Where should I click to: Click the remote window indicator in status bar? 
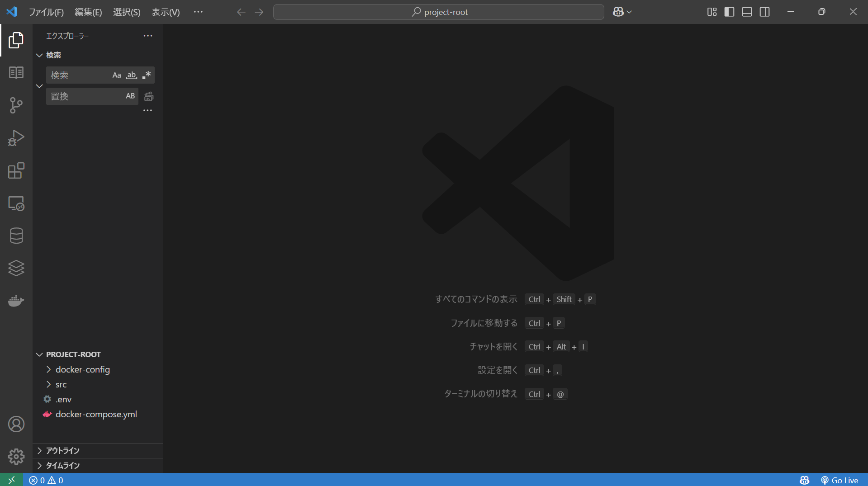[x=12, y=480]
